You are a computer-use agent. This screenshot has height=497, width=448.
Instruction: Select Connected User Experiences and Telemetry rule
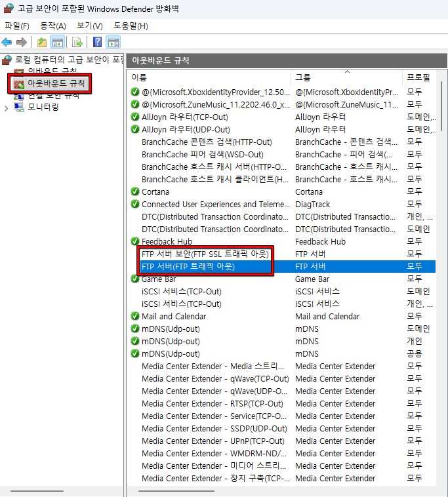(x=216, y=204)
